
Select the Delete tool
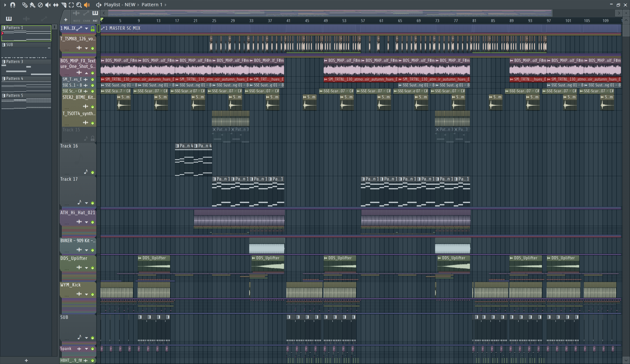point(40,5)
